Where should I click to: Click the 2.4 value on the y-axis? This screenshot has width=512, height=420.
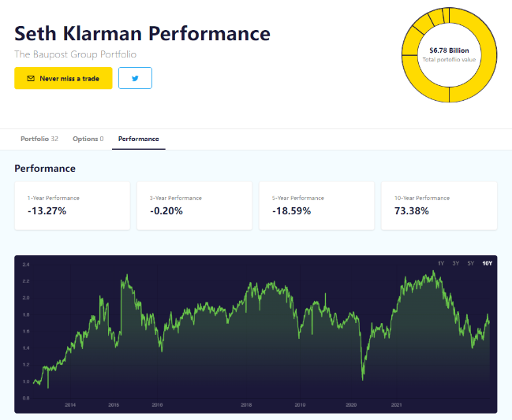coord(26,265)
